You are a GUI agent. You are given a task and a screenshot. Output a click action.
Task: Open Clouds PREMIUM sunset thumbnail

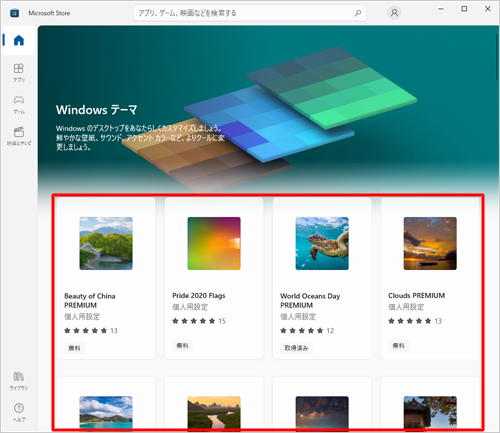pyautogui.click(x=430, y=243)
